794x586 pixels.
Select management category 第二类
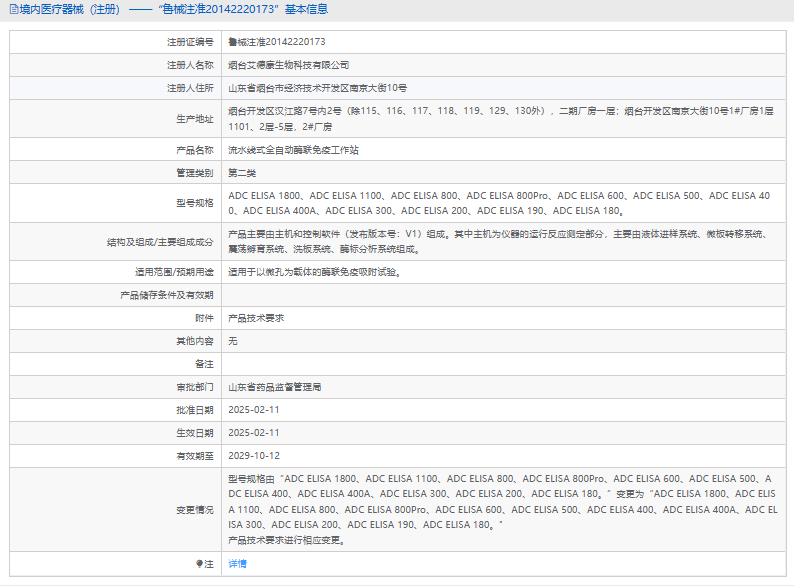pos(242,173)
